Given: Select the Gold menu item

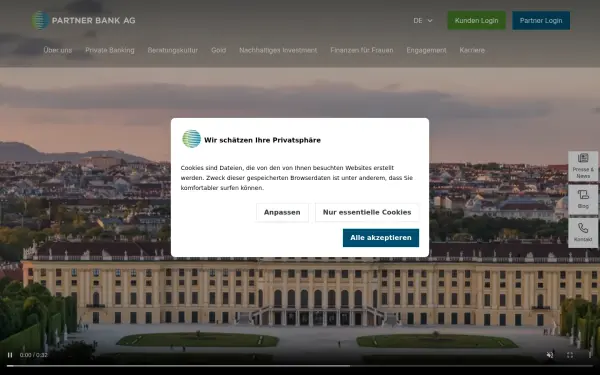Looking at the screenshot, I should [218, 50].
